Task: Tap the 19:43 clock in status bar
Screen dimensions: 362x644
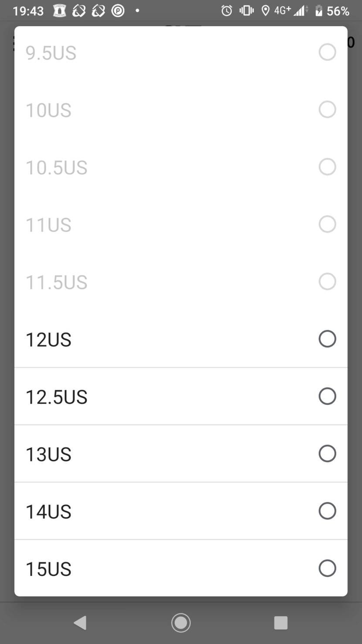Action: click(x=28, y=10)
